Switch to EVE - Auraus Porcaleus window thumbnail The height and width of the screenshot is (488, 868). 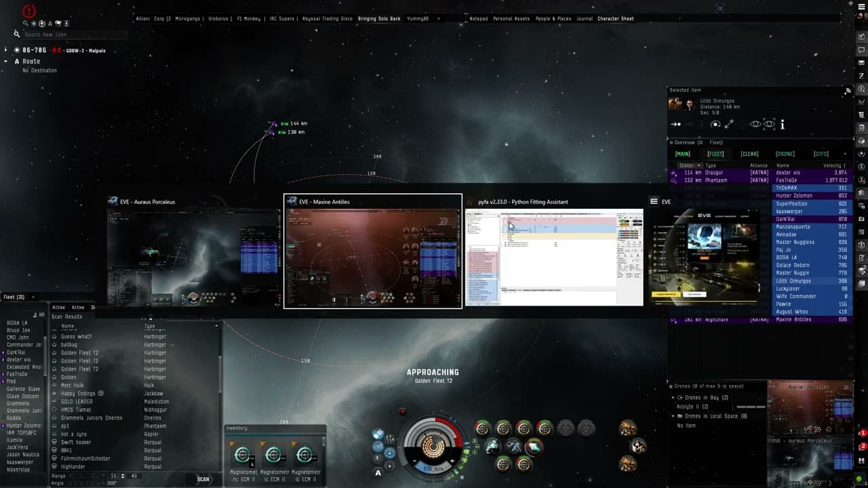(193, 251)
